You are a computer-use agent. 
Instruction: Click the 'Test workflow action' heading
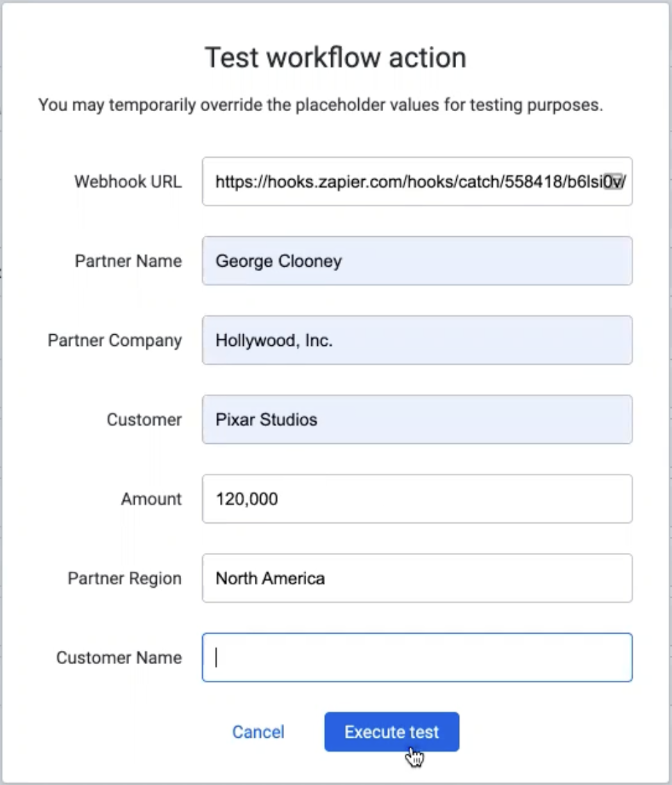[335, 57]
